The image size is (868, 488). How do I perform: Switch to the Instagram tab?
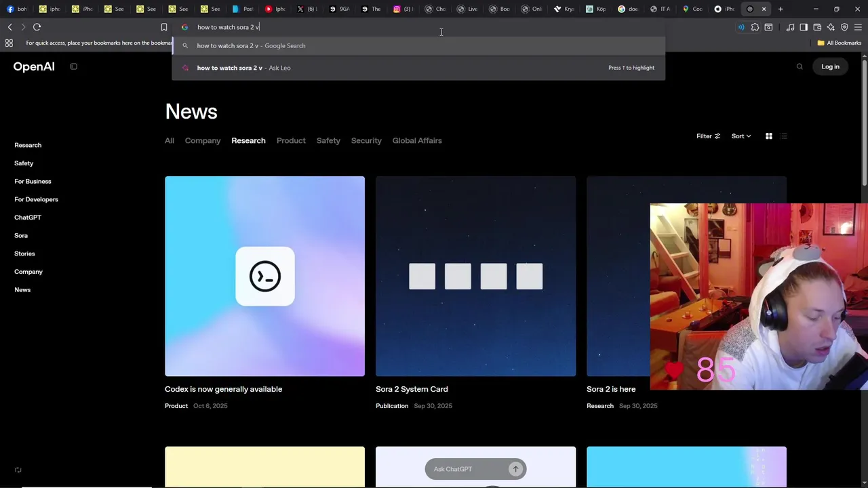pos(404,9)
